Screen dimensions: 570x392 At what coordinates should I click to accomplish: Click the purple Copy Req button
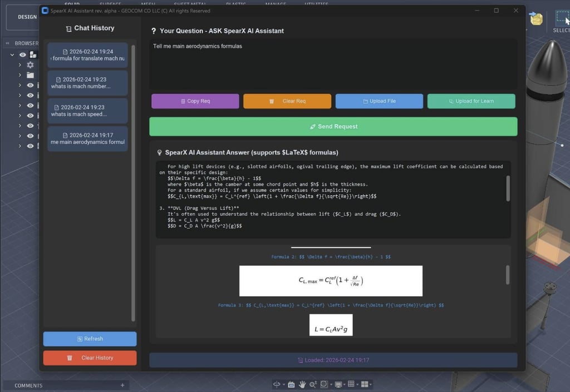(195, 101)
